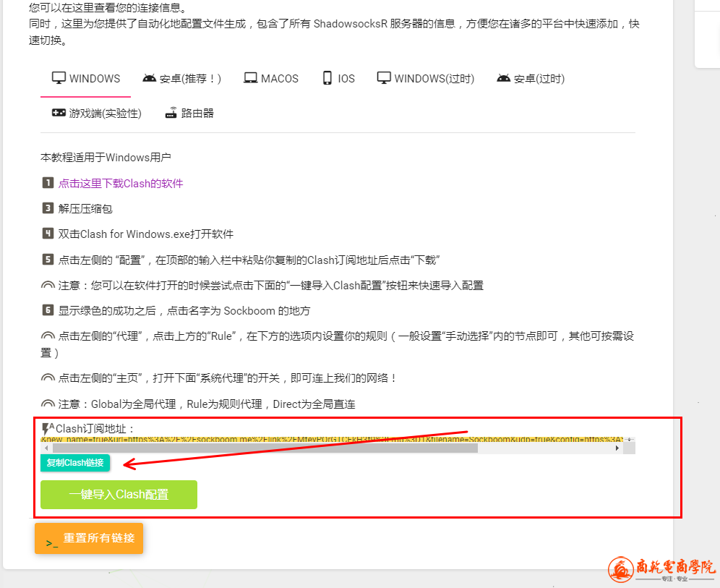Click the laptop icon beside MACOS
This screenshot has height=588, width=720.
[251, 78]
